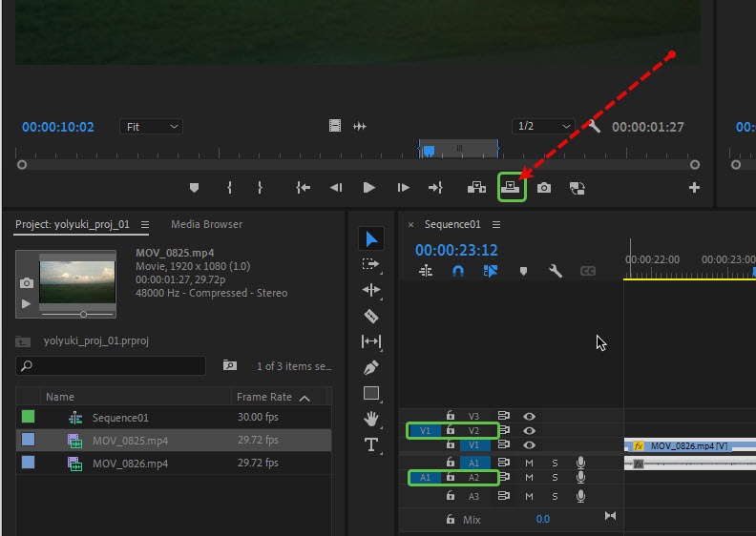Open the 1/2 playback resolution dropdown

coord(543,126)
